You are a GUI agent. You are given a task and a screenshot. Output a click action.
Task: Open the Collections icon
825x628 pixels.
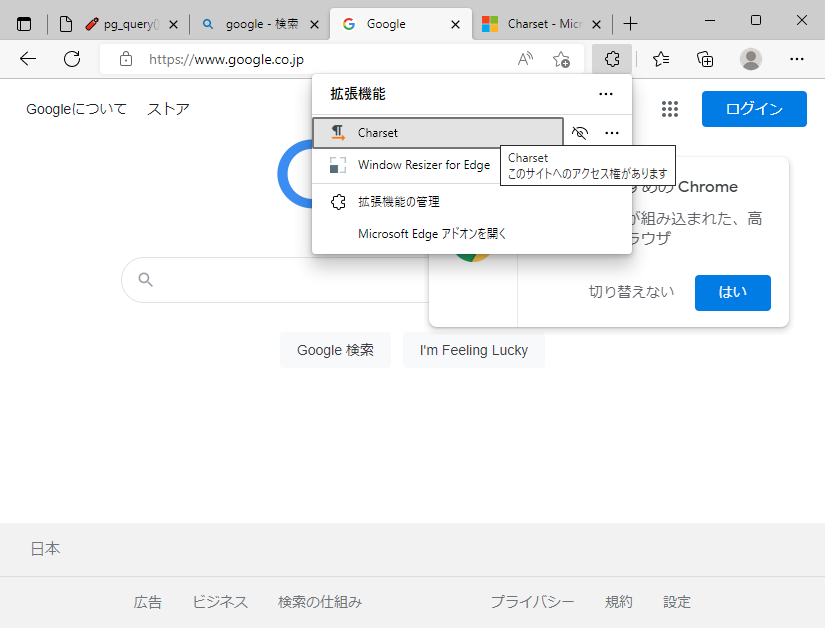coord(705,59)
